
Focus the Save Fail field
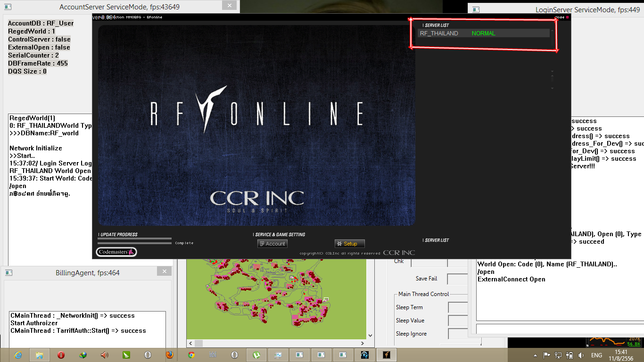[457, 279]
